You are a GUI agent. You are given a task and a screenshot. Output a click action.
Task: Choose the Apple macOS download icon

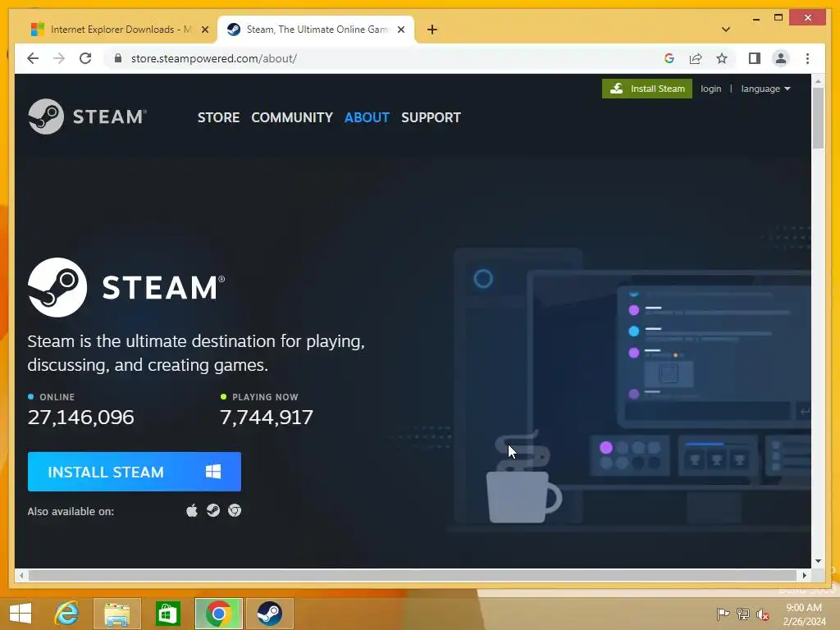(192, 510)
